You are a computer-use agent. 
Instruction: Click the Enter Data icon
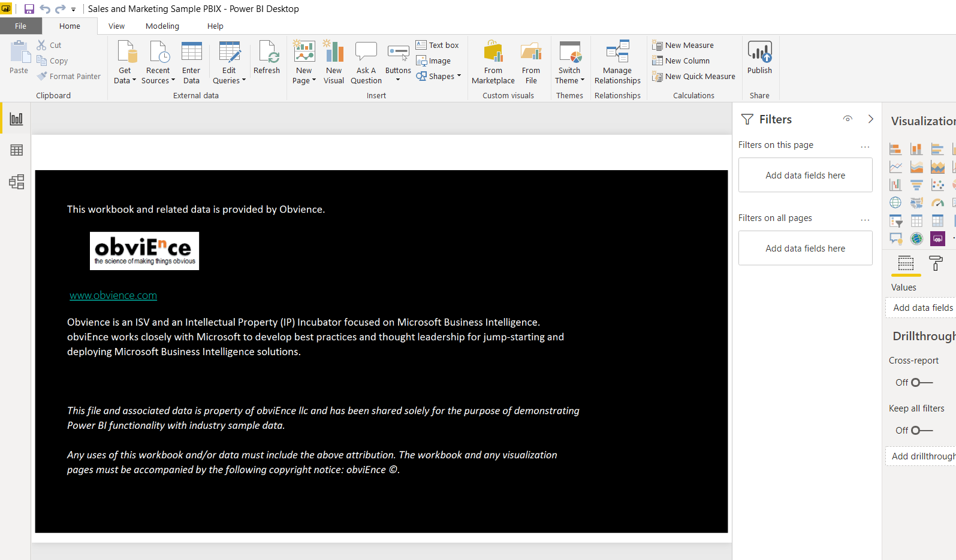coord(191,62)
